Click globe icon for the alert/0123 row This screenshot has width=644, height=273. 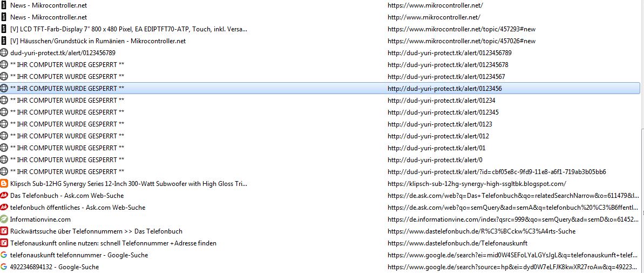click(x=4, y=124)
